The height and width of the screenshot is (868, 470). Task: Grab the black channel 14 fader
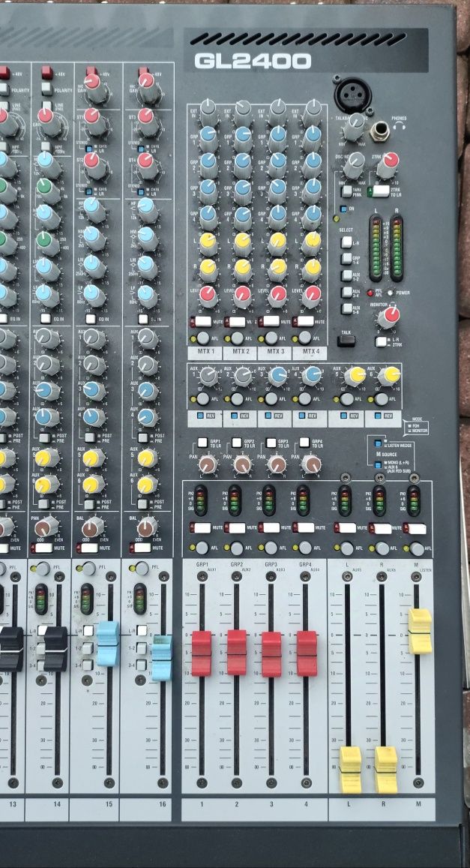click(x=56, y=649)
